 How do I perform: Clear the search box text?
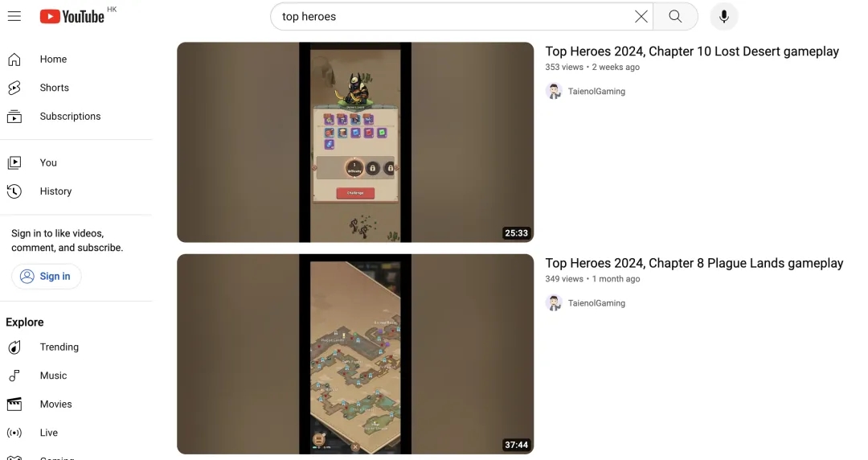(x=641, y=17)
